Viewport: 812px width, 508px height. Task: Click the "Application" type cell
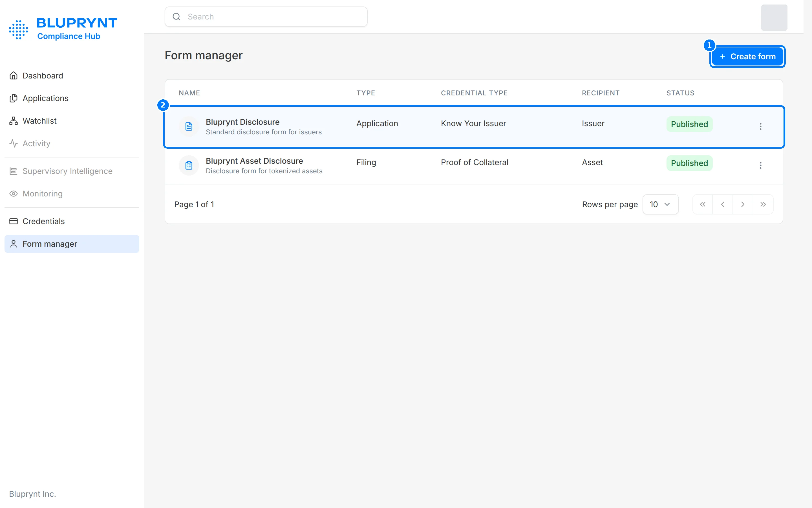[x=377, y=123]
